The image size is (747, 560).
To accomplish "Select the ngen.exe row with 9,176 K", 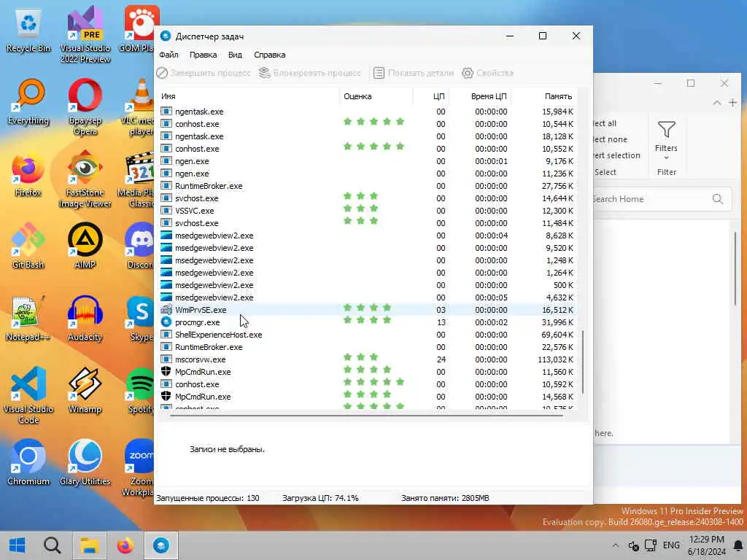I will (367, 161).
